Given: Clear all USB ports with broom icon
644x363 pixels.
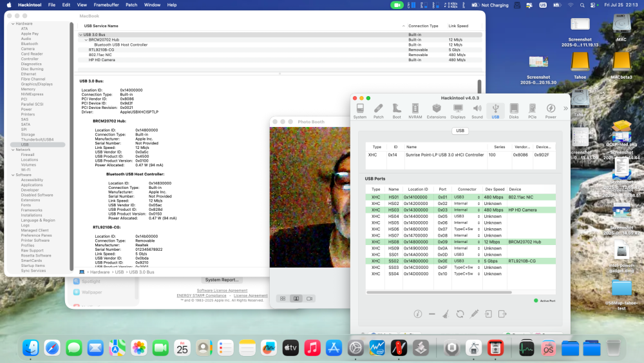Looking at the screenshot, I should (446, 314).
